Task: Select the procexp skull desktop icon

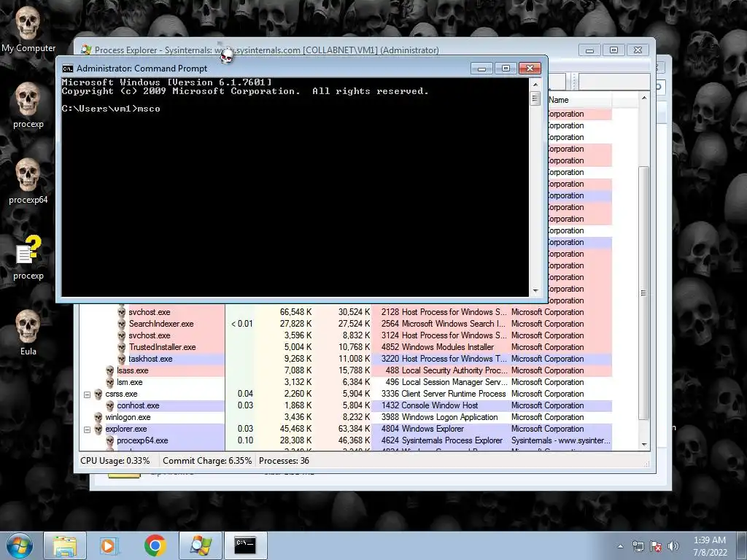Action: (x=28, y=105)
